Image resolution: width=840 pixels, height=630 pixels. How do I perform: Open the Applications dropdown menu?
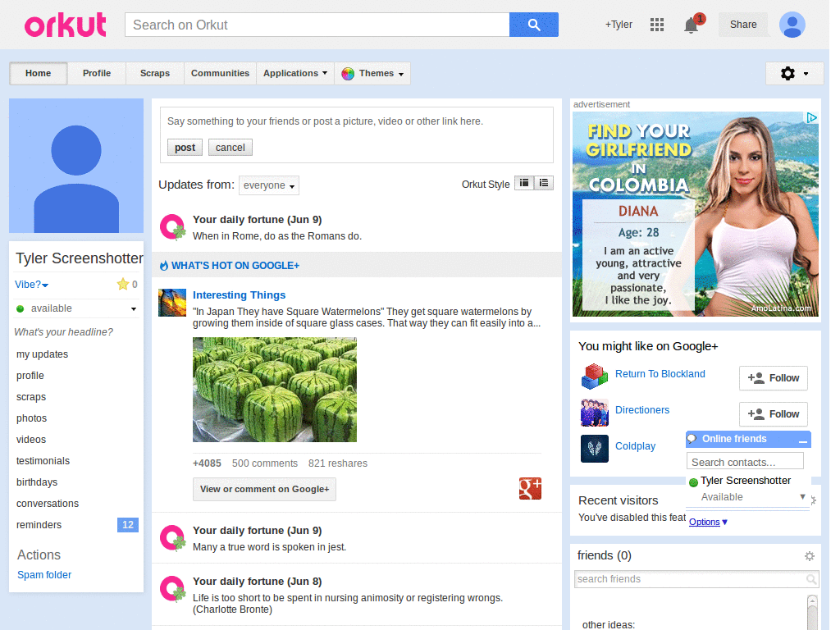point(295,73)
